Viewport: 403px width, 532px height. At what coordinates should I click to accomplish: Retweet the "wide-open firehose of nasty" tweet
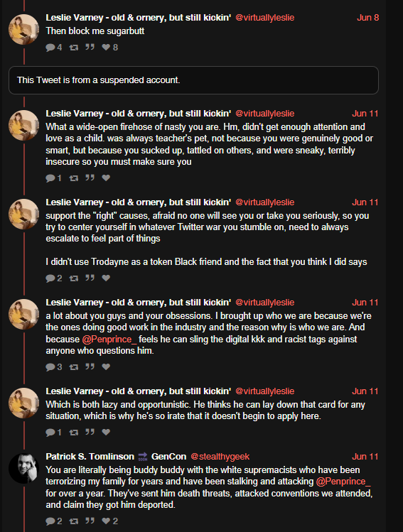pyautogui.click(x=74, y=178)
